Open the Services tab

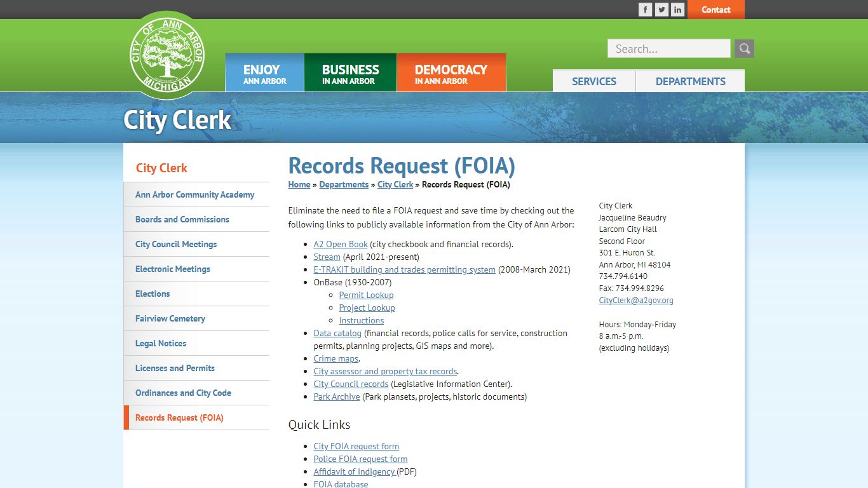(594, 81)
